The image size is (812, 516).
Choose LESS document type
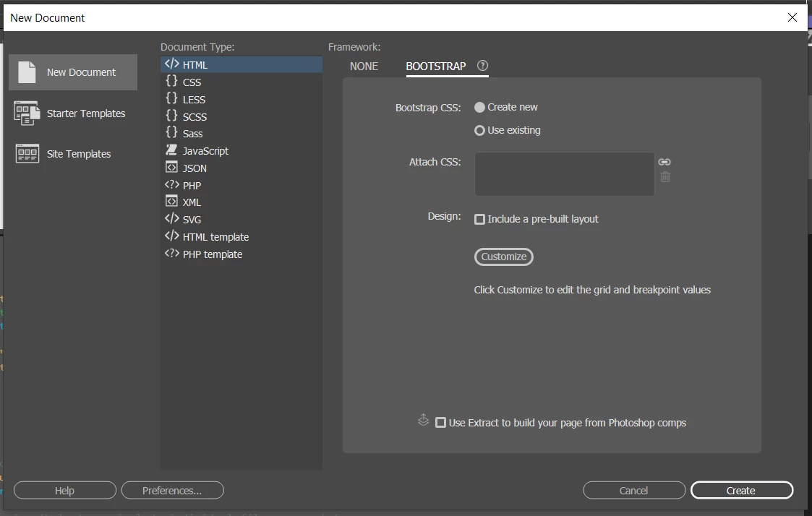[242, 99]
